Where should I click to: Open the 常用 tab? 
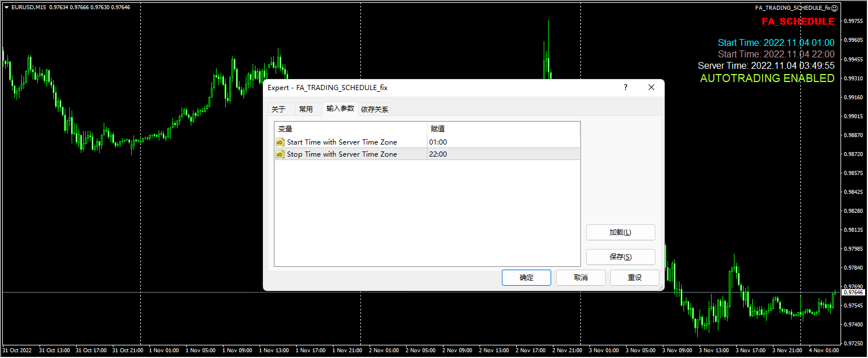click(x=307, y=108)
